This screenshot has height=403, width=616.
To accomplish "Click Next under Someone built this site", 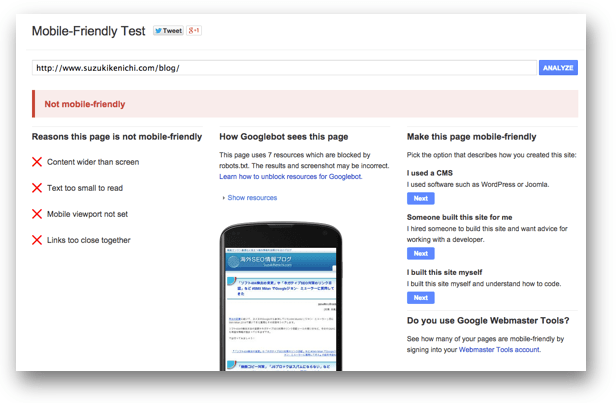I will pyautogui.click(x=420, y=253).
